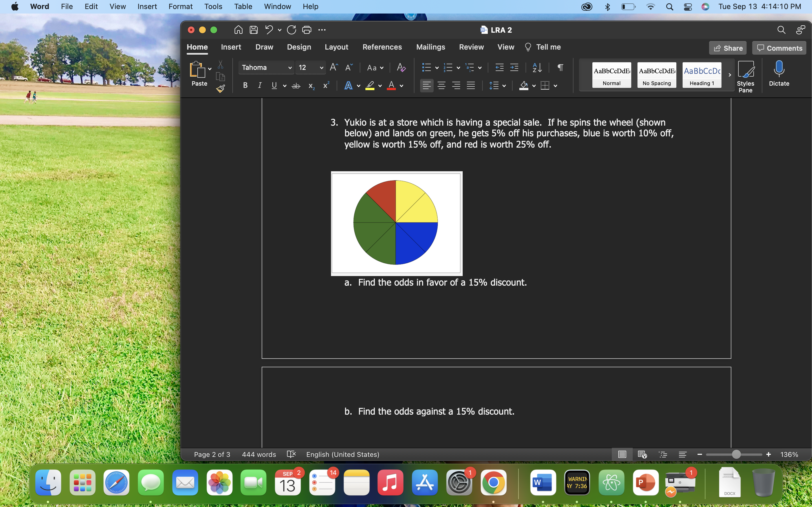This screenshot has width=812, height=507.
Task: Switch to Web Layout view
Action: coord(643,454)
